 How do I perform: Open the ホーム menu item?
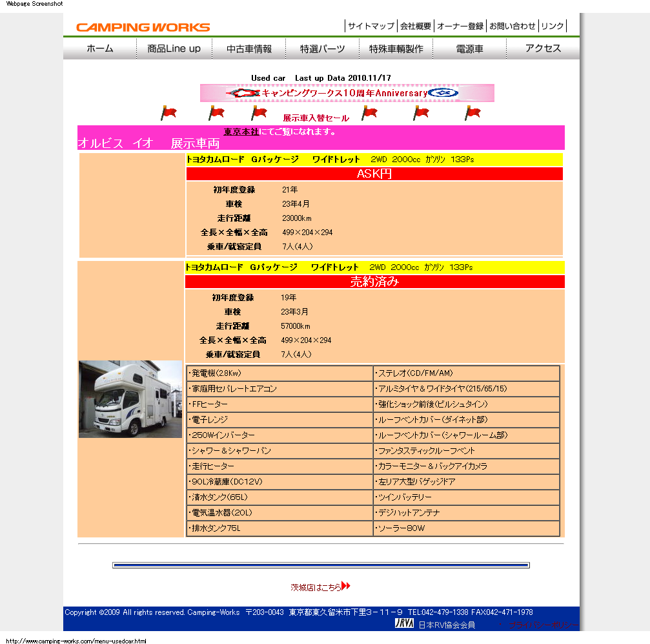[100, 48]
